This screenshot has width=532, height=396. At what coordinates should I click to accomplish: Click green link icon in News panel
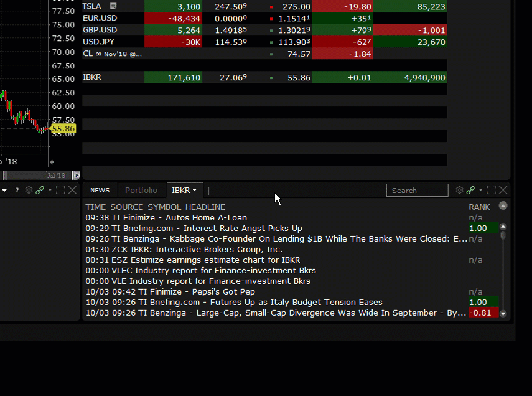[470, 190]
